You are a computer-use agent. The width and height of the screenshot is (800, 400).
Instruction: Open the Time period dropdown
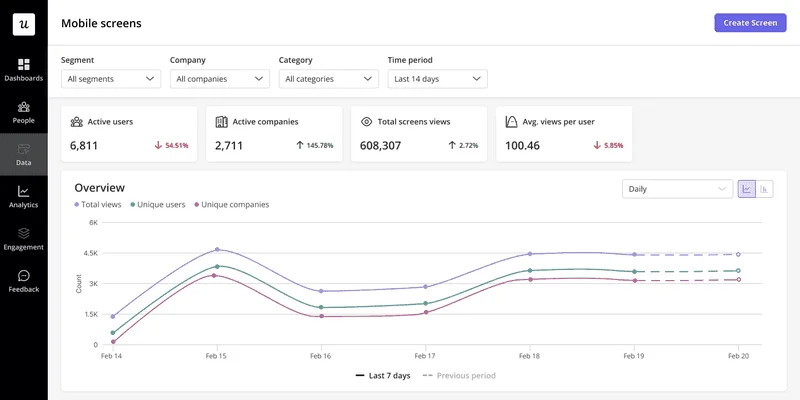437,79
